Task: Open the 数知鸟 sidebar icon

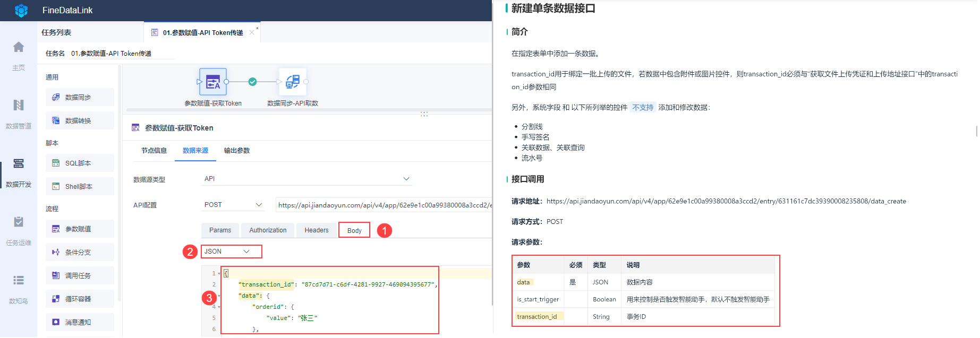Action: click(19, 280)
